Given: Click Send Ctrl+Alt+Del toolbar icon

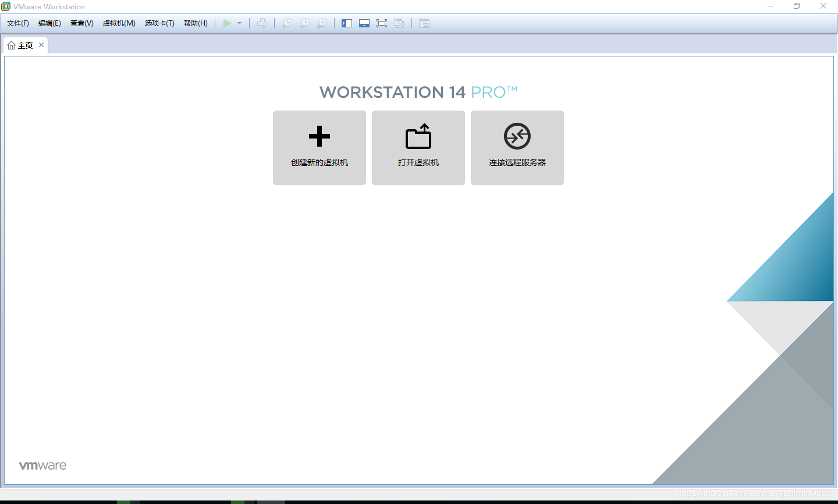Looking at the screenshot, I should [262, 23].
